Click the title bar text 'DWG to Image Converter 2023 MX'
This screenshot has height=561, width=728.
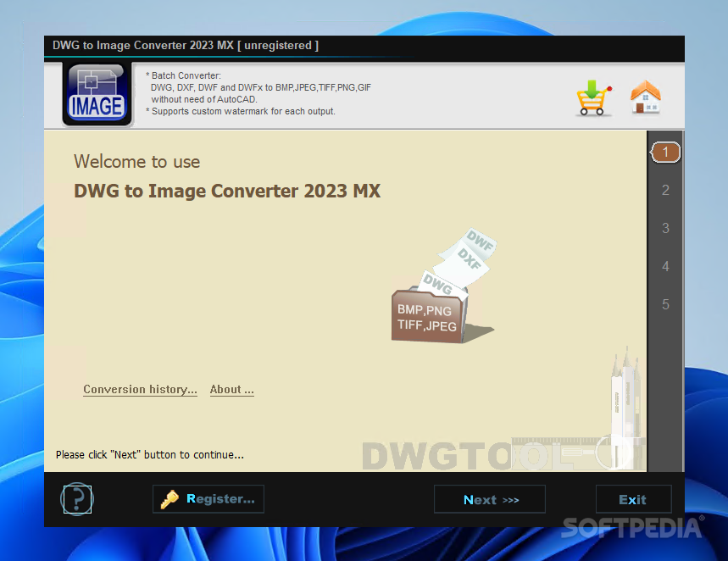coord(143,46)
